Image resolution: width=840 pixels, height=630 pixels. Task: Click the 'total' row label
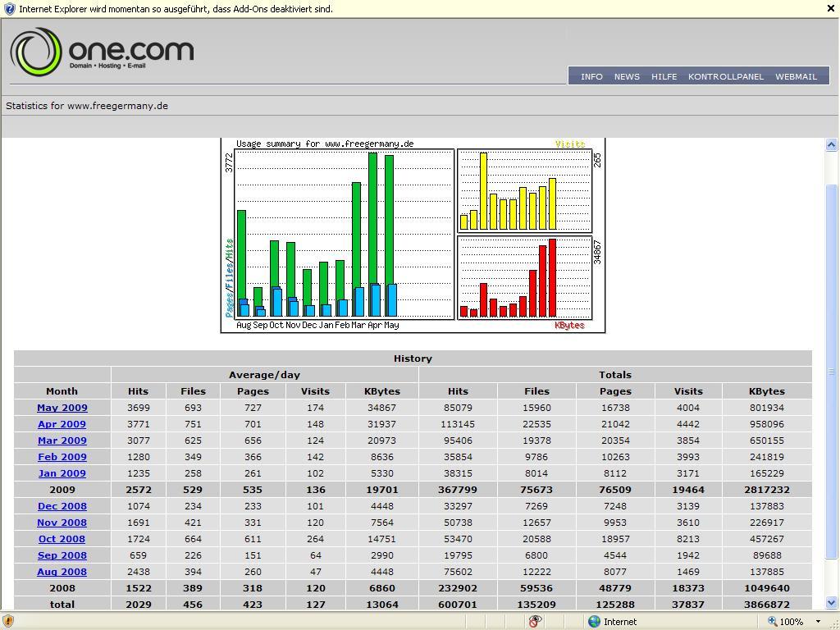point(62,605)
